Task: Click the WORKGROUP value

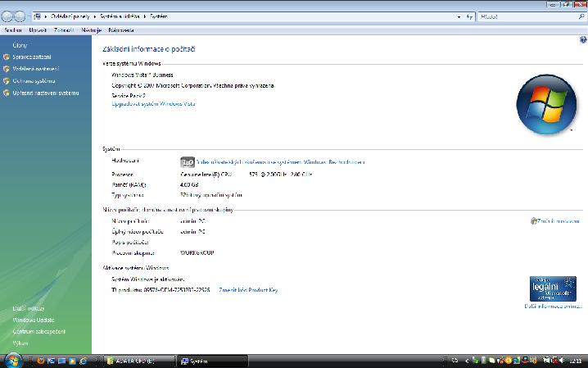Action: pyautogui.click(x=197, y=252)
